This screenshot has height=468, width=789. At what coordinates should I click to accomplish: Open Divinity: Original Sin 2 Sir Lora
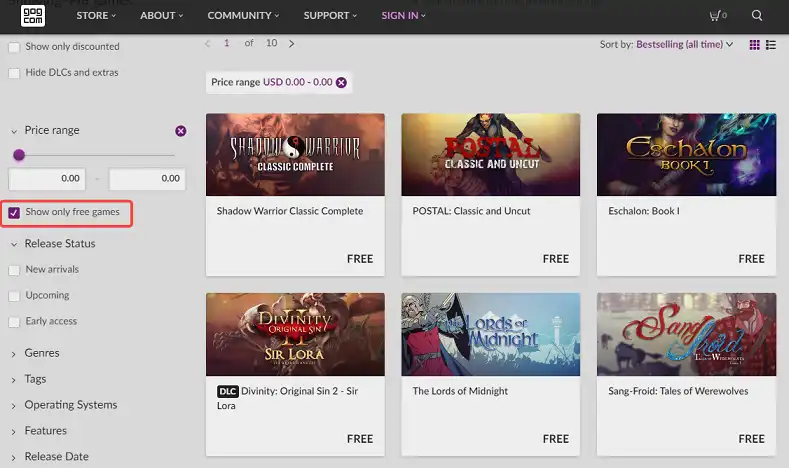(x=289, y=398)
